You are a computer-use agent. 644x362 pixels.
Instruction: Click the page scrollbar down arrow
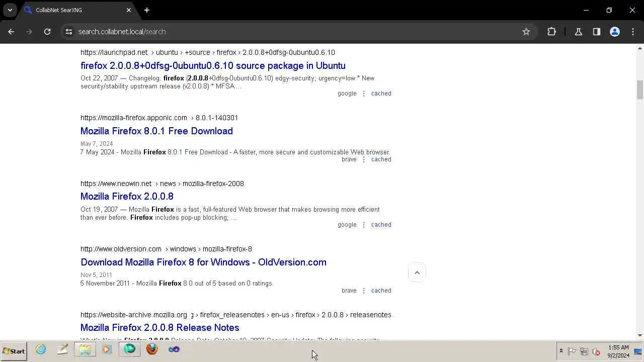pos(640,335)
